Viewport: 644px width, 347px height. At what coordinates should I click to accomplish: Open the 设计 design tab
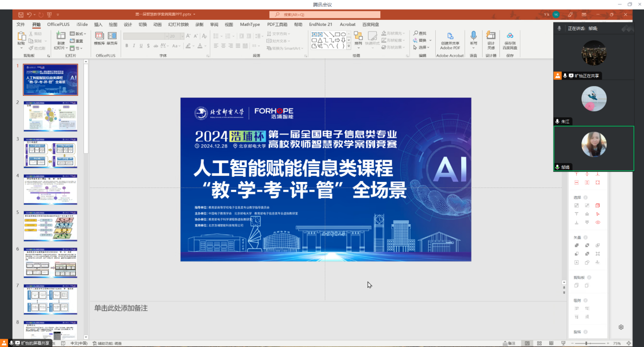[x=128, y=24]
